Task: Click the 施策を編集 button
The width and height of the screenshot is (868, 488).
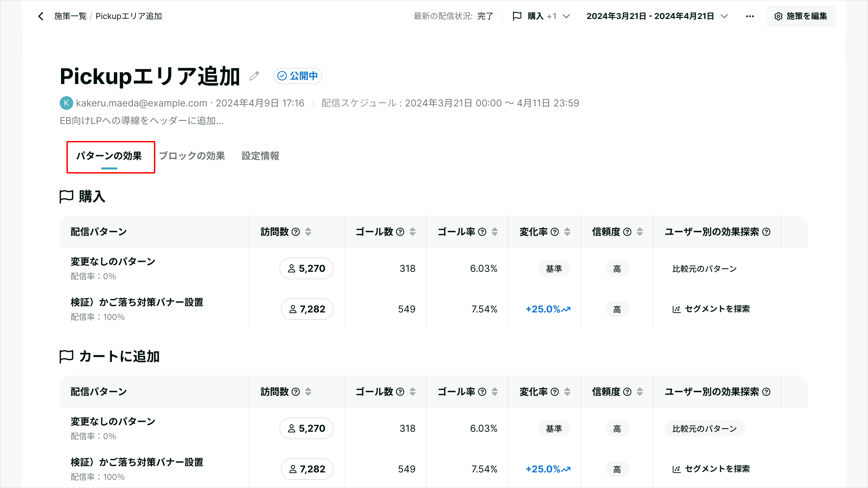Action: (801, 16)
